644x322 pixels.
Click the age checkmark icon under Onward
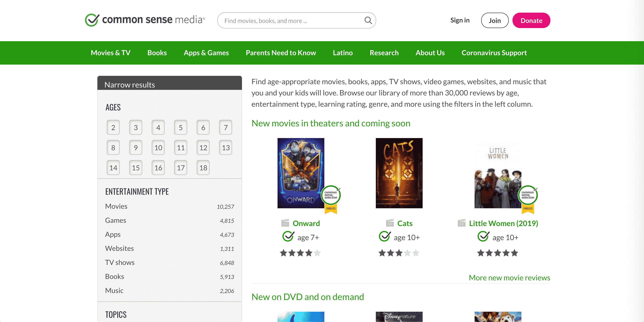pos(288,236)
